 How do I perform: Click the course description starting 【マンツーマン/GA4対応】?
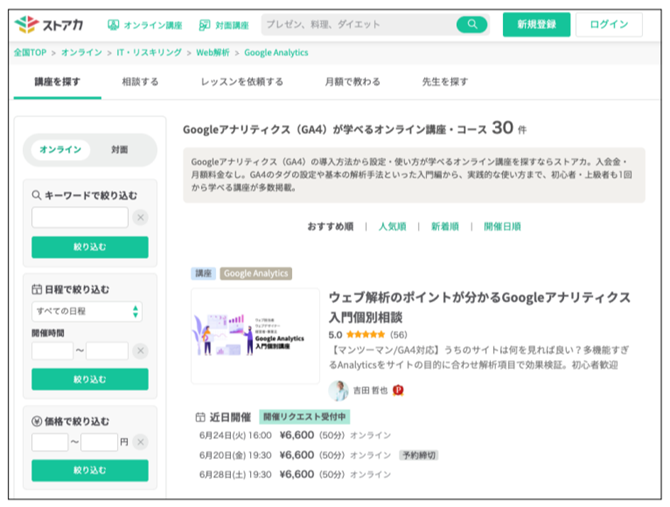click(x=479, y=358)
